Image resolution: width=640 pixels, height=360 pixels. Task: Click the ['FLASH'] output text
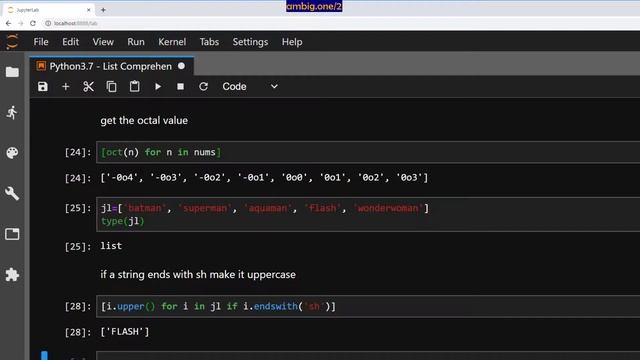[125, 332]
